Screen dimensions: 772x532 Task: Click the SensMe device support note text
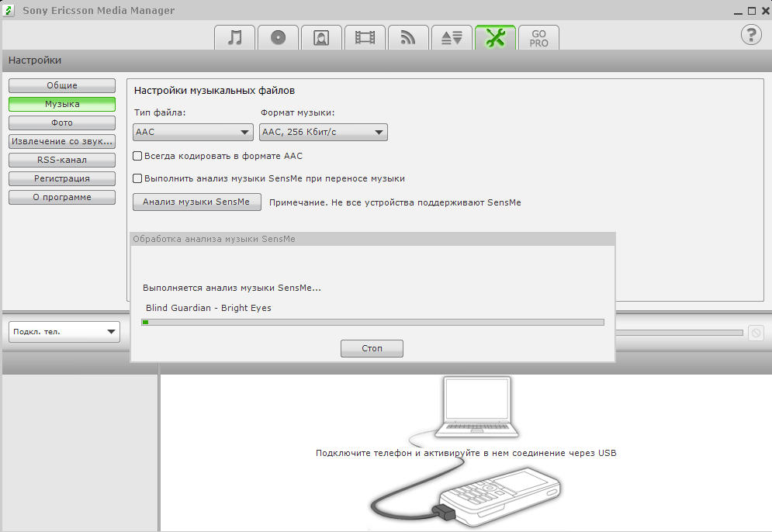tap(395, 202)
